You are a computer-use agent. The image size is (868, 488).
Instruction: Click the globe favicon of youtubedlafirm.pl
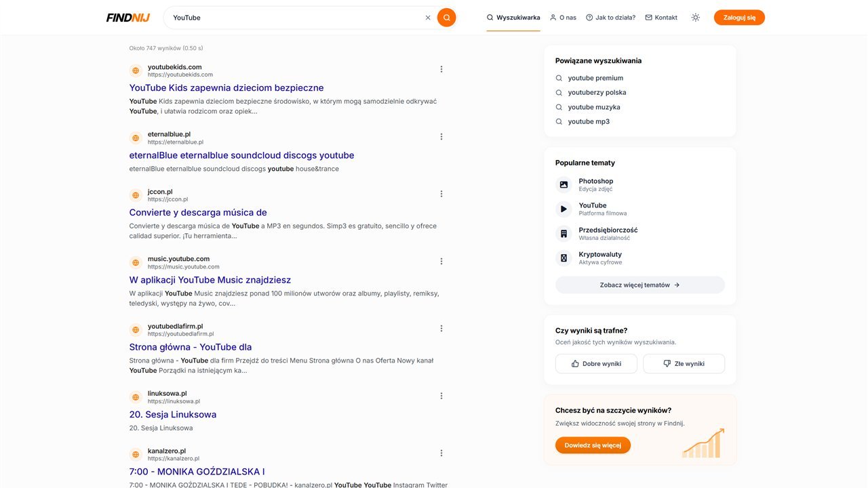coord(136,330)
